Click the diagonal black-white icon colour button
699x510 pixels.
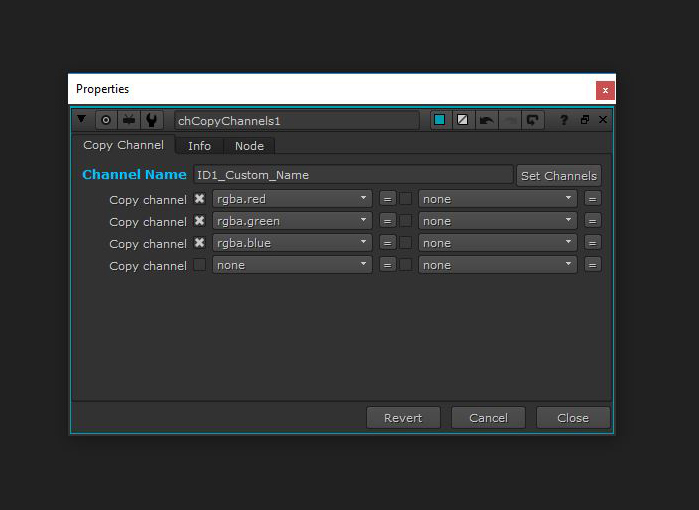(463, 120)
